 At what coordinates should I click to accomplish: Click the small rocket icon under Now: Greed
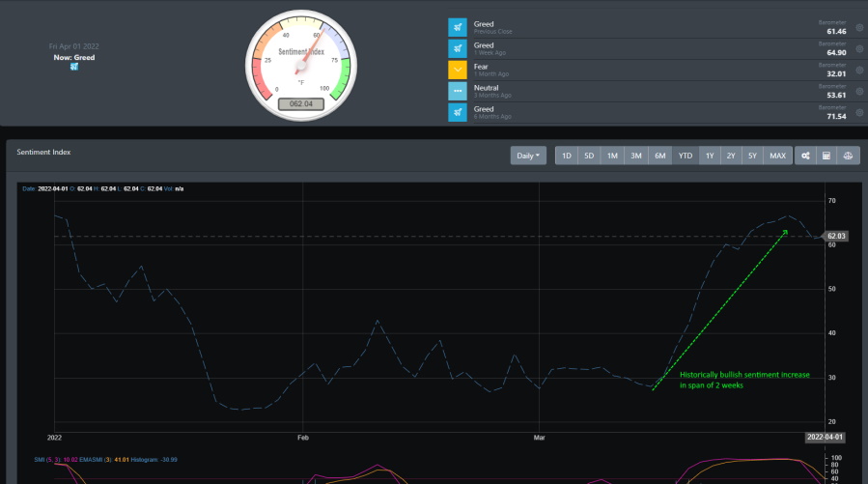pos(74,67)
